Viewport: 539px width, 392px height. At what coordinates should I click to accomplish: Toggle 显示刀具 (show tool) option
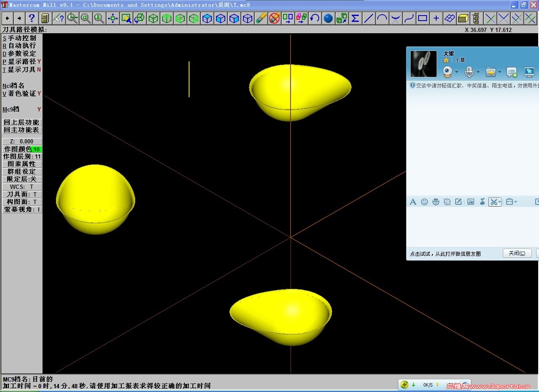point(22,69)
